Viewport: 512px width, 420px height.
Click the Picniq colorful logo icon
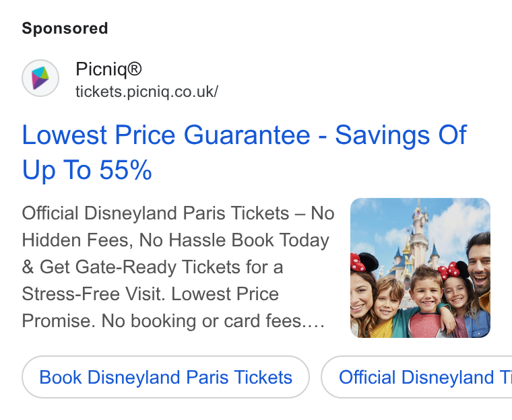coord(40,78)
